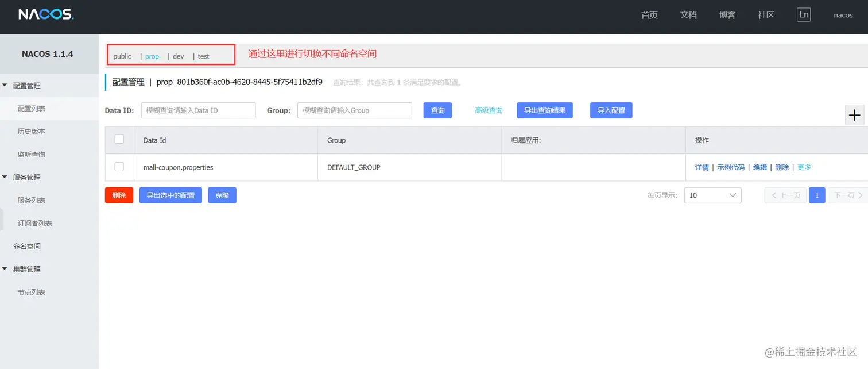Focus the Data ID search field
Viewport: 868px width, 369px height.
click(198, 110)
